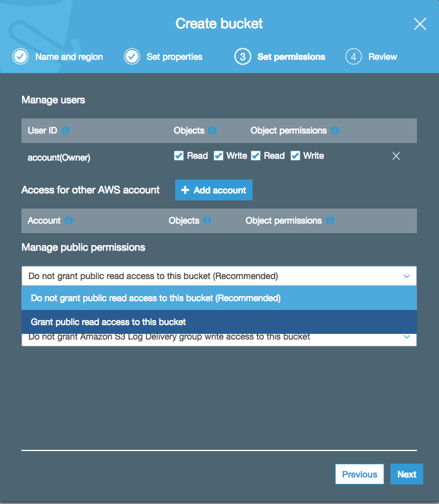This screenshot has width=439, height=504.
Task: Click Next button
Action: click(x=407, y=474)
